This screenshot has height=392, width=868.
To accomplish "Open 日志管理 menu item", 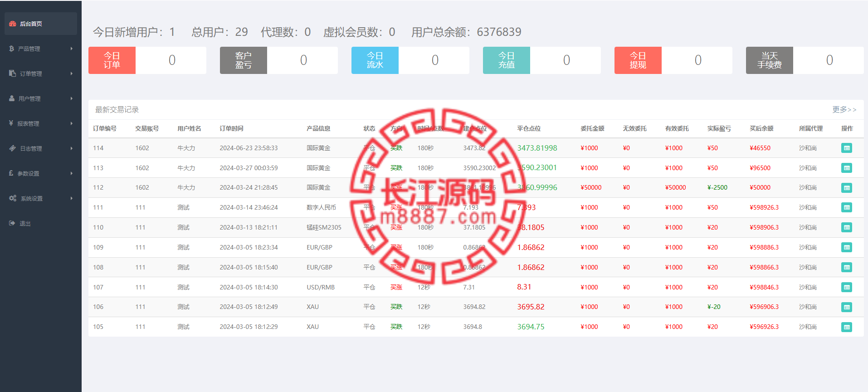I will coord(41,148).
